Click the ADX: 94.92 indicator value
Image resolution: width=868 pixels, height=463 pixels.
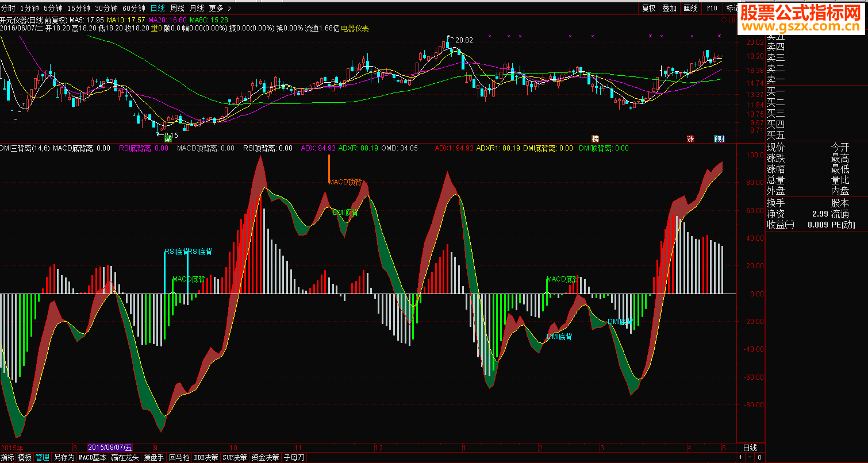pos(318,148)
